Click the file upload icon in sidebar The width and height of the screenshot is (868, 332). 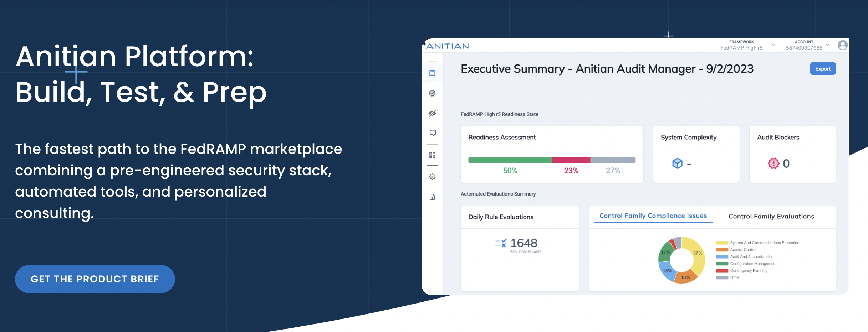(433, 197)
